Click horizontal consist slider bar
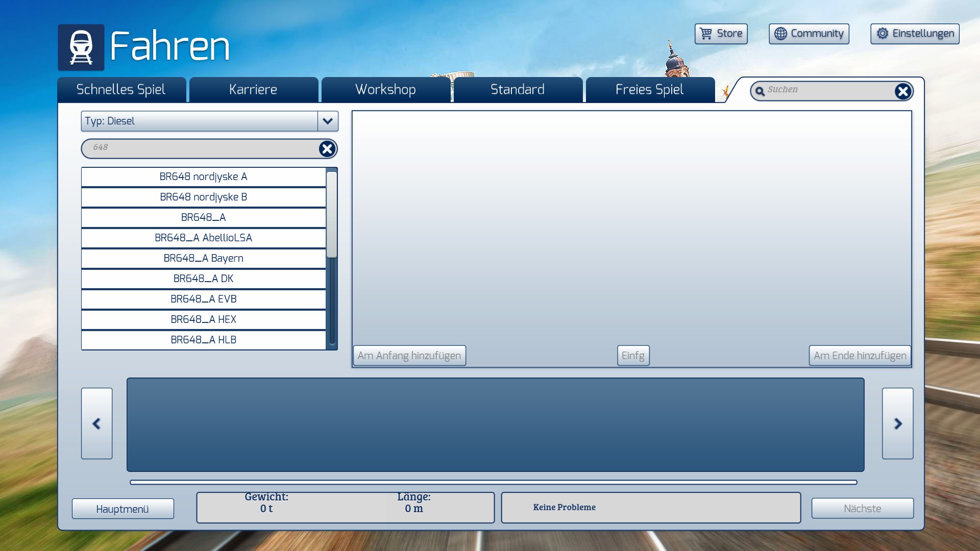The height and width of the screenshot is (551, 980). pyautogui.click(x=493, y=482)
